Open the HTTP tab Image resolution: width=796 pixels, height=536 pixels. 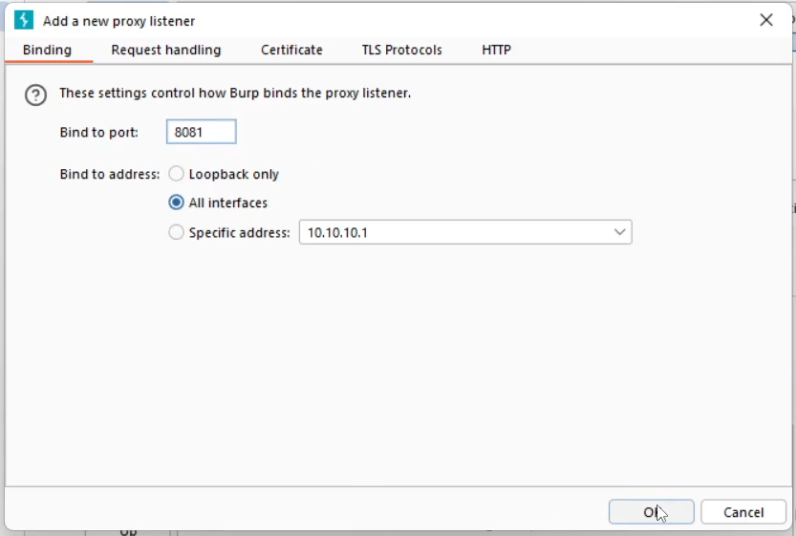(x=496, y=50)
